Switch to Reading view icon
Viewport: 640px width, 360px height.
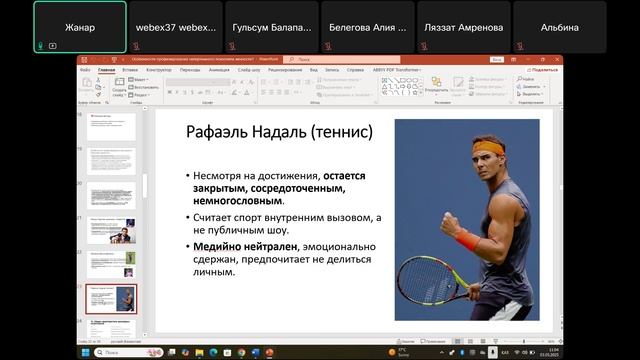pyautogui.click(x=483, y=341)
